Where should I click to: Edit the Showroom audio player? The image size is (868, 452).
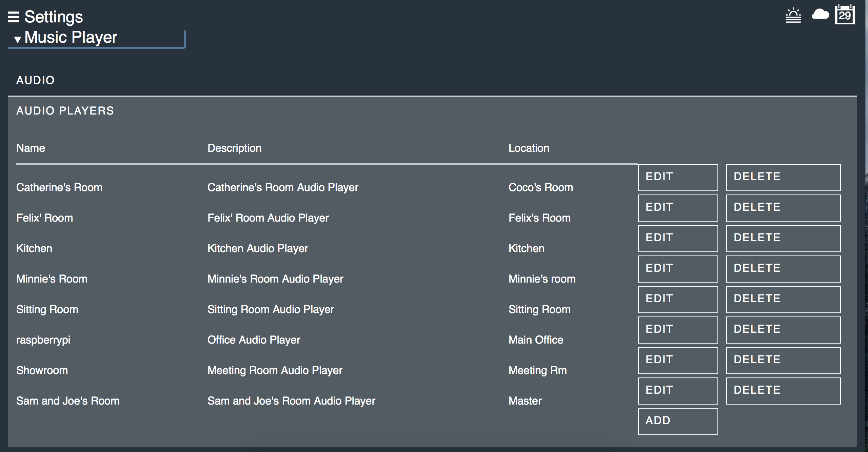click(x=677, y=360)
